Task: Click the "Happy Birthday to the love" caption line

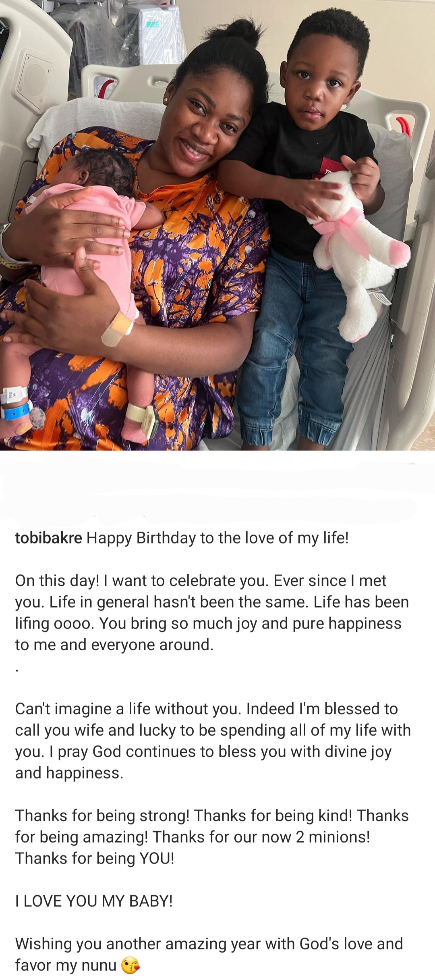Action: pos(217,538)
